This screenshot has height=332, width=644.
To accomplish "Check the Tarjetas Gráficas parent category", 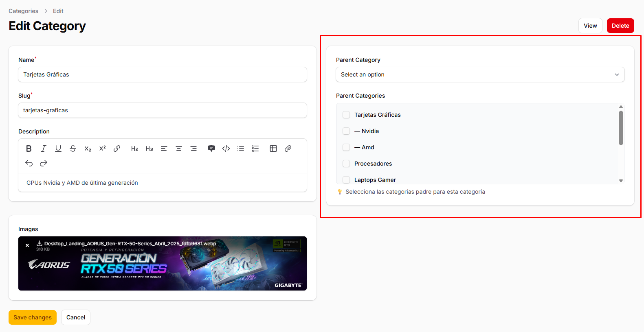I will (346, 115).
